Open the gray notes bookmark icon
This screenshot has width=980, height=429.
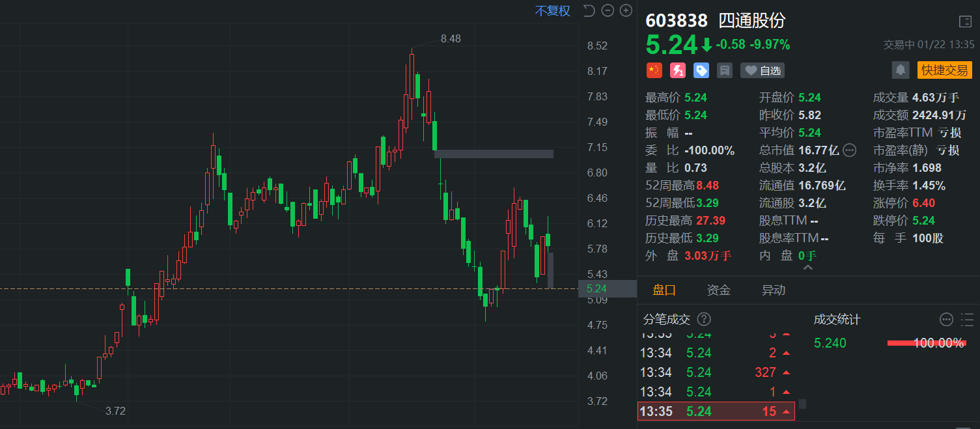(x=725, y=70)
